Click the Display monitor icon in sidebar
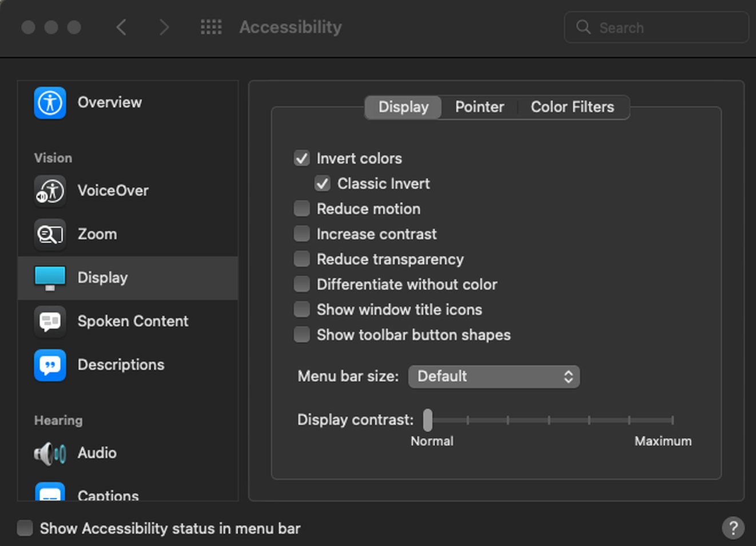The width and height of the screenshot is (756, 546). tap(50, 278)
